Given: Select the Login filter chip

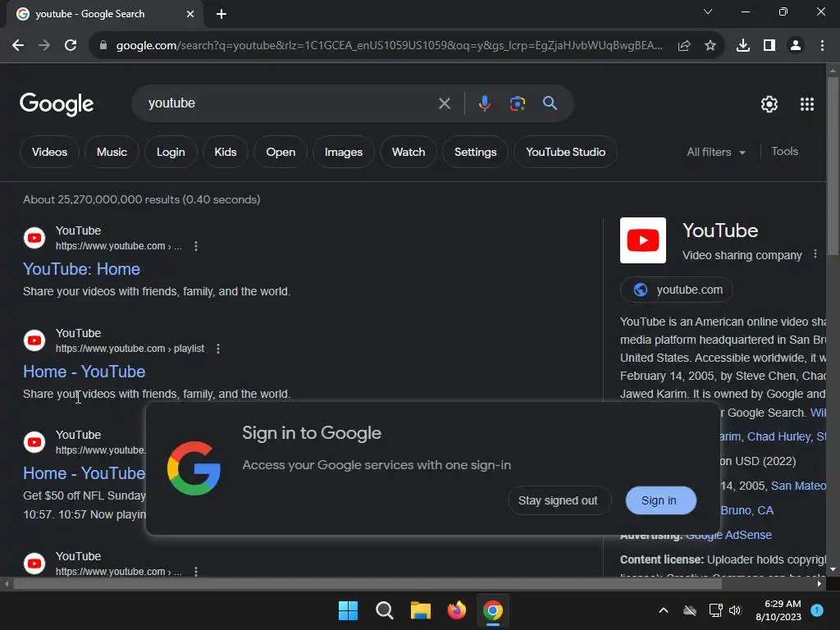Looking at the screenshot, I should [x=171, y=152].
